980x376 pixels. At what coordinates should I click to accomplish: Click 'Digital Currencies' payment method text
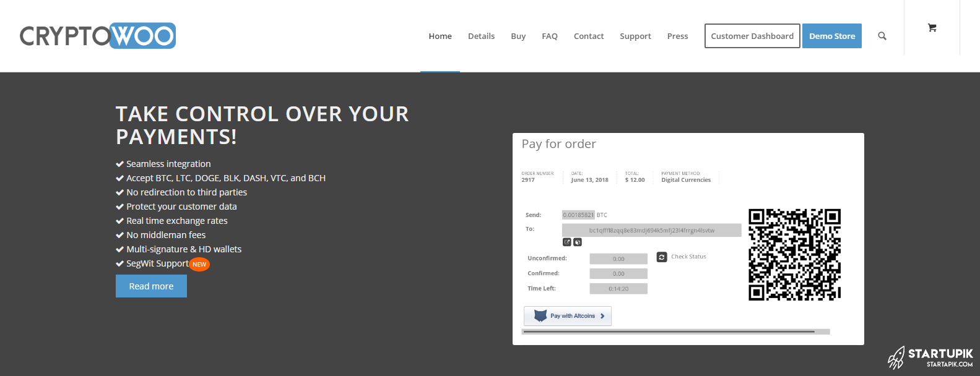pyautogui.click(x=686, y=180)
